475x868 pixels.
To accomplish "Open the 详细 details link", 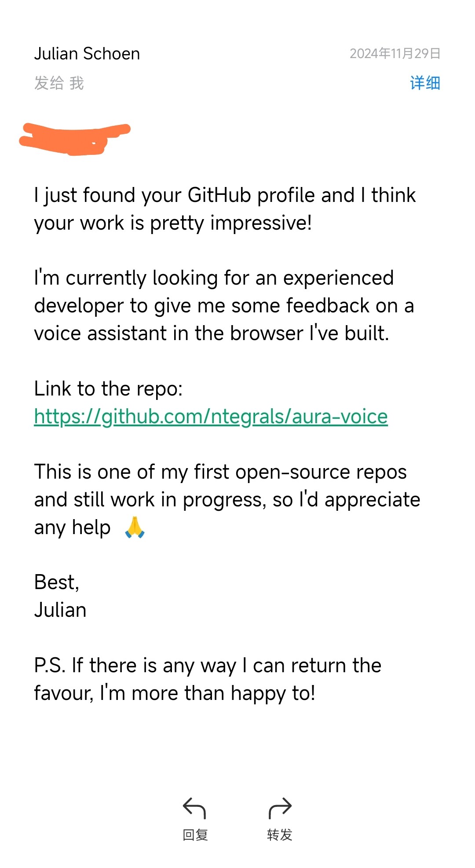I will (x=425, y=83).
